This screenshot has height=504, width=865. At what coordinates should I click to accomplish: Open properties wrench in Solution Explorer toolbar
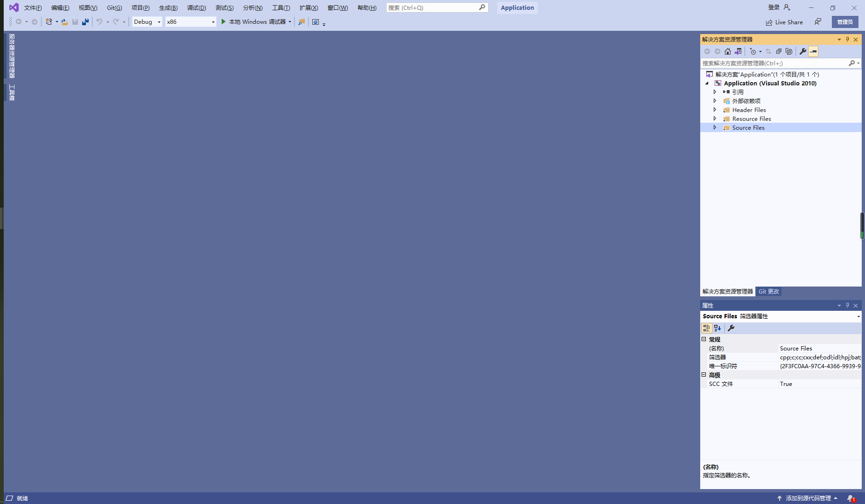[x=803, y=51]
